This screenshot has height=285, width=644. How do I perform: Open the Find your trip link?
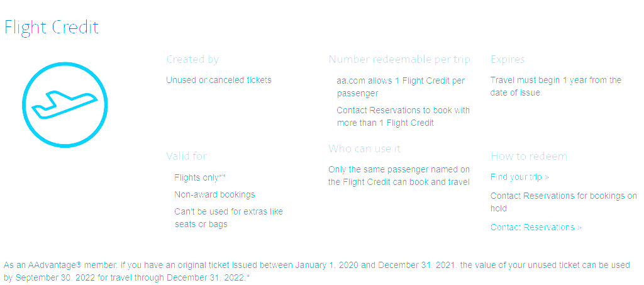pos(519,177)
